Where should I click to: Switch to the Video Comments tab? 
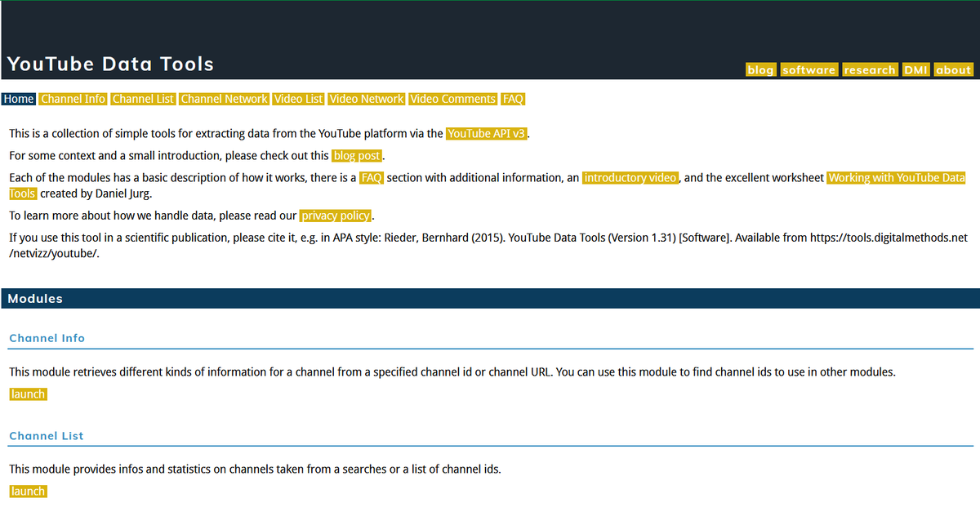tap(453, 99)
